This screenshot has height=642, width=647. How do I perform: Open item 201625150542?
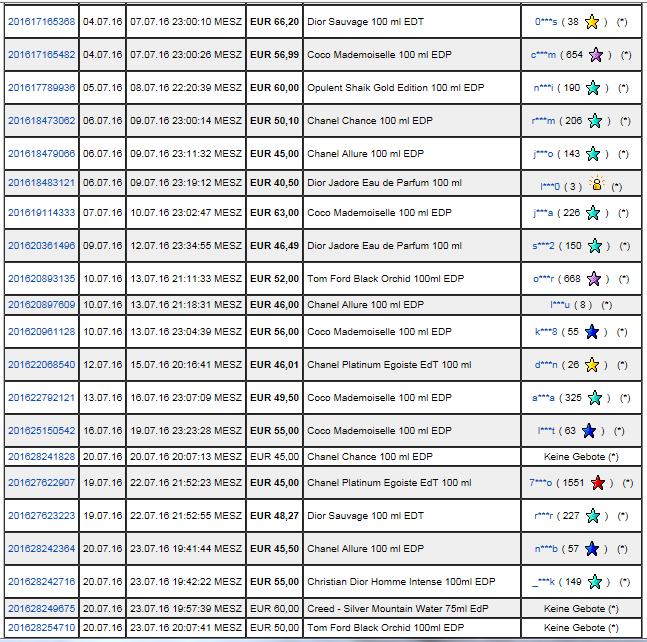[42, 430]
